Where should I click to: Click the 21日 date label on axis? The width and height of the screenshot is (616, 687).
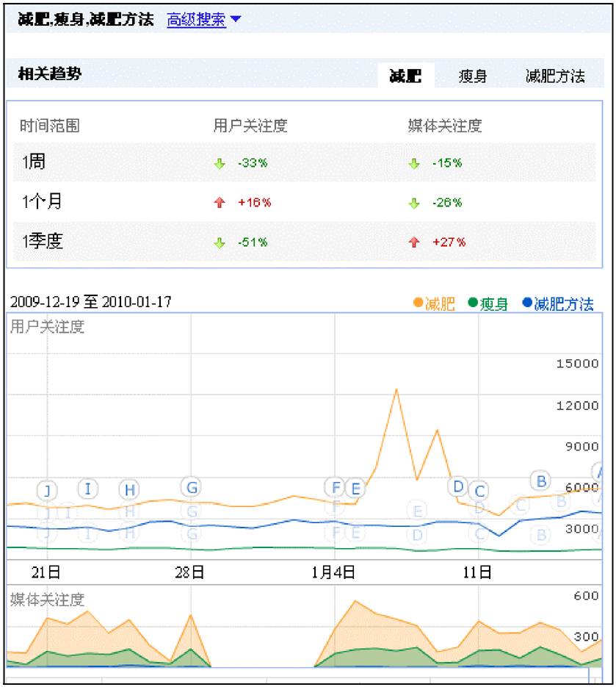pyautogui.click(x=46, y=572)
